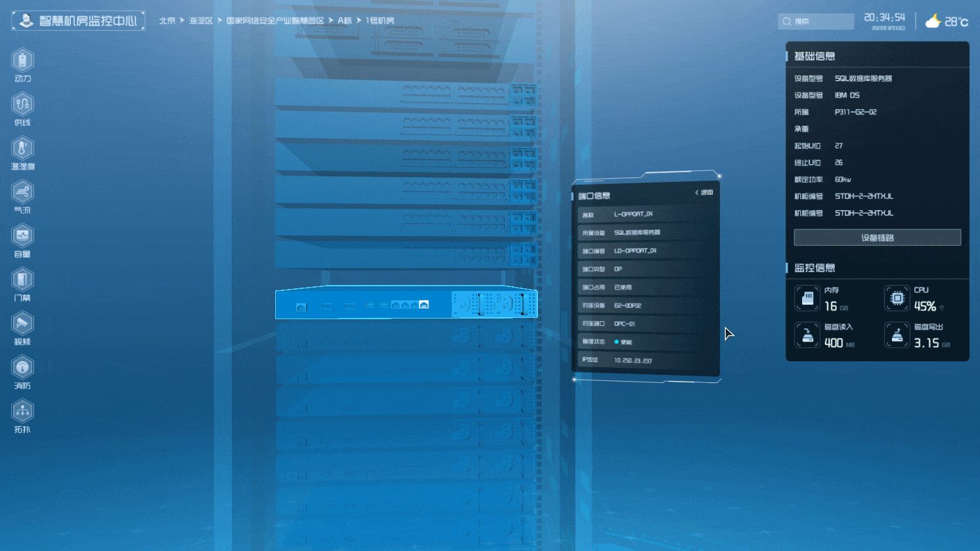Select the 消防 fire protection icon
This screenshot has width=980, height=551.
tap(22, 368)
